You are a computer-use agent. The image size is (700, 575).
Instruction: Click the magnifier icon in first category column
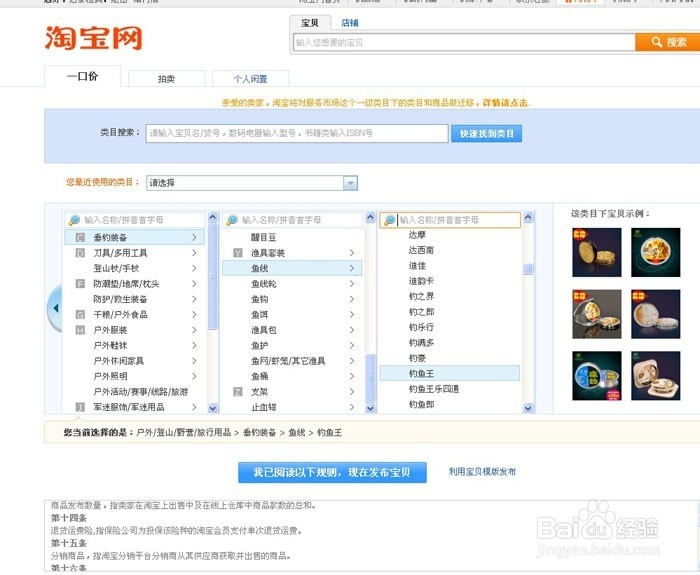74,220
